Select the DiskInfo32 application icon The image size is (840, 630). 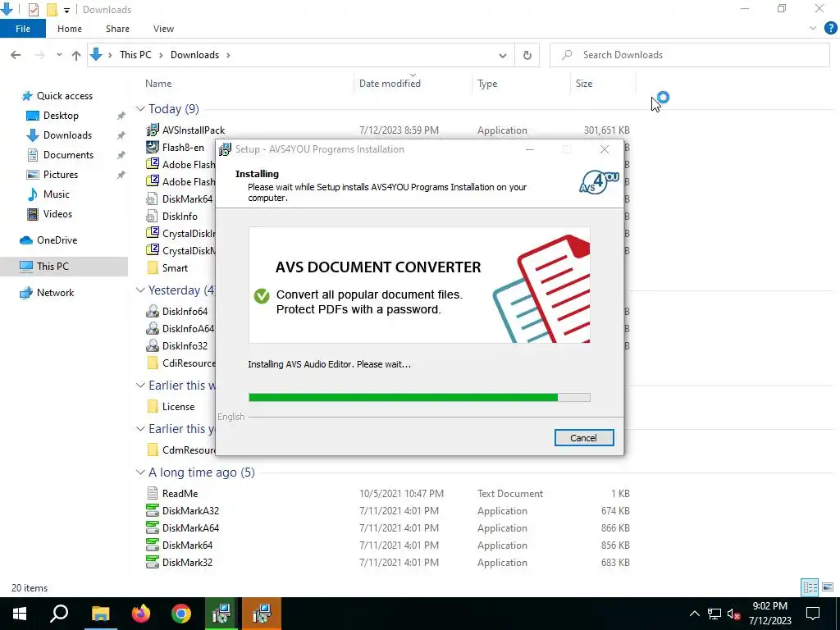(x=153, y=345)
